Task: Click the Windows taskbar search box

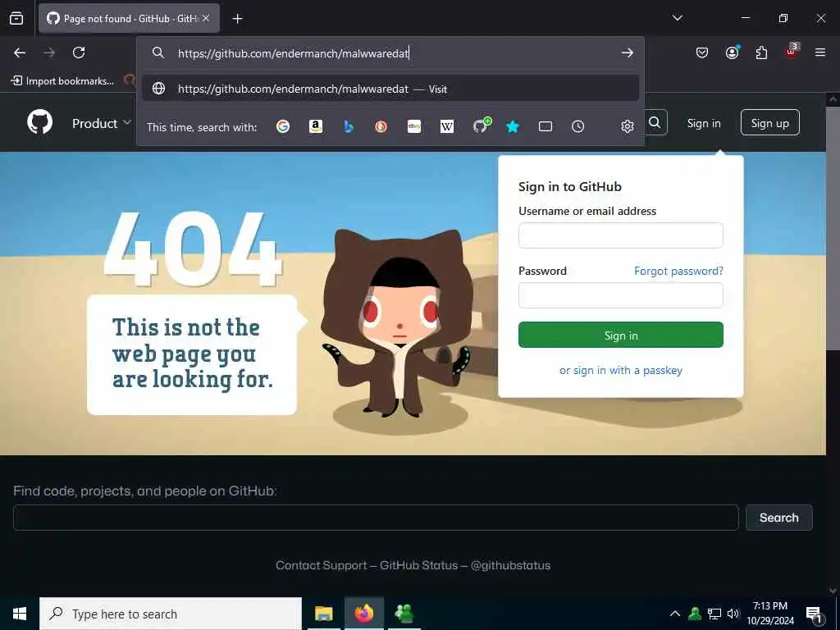Action: pyautogui.click(x=171, y=614)
